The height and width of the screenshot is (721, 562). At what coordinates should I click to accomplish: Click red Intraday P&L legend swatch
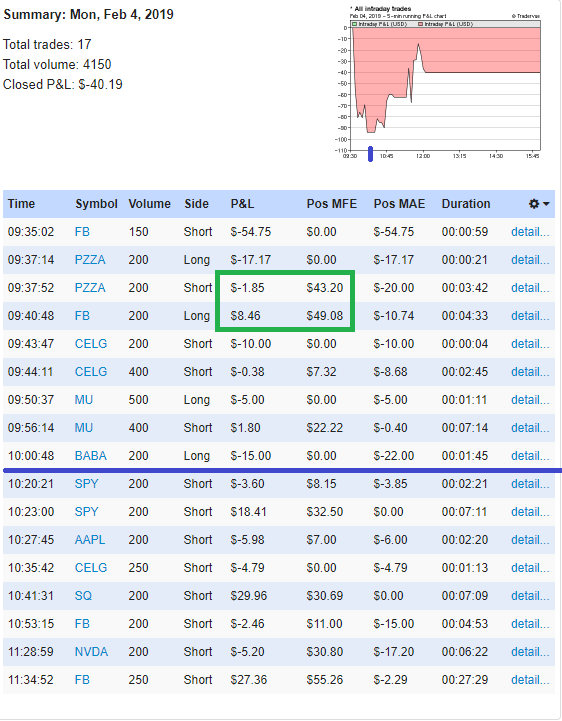[420, 24]
